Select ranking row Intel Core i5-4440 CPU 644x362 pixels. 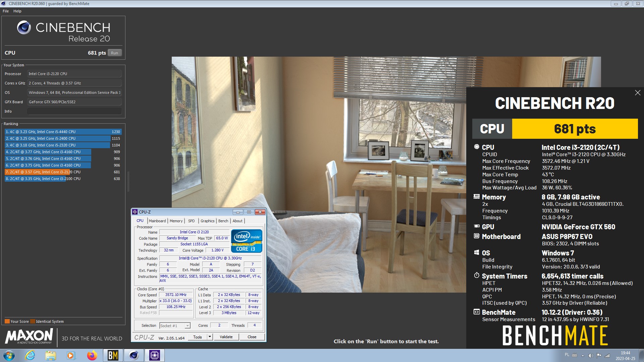(x=63, y=132)
